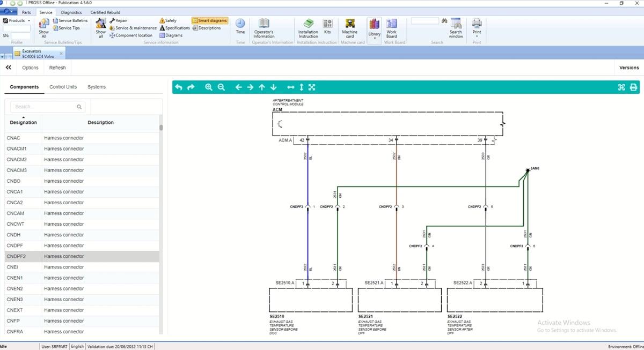Open the Products dropdown
Screen dimensions: 644x350
pyautogui.click(x=17, y=20)
